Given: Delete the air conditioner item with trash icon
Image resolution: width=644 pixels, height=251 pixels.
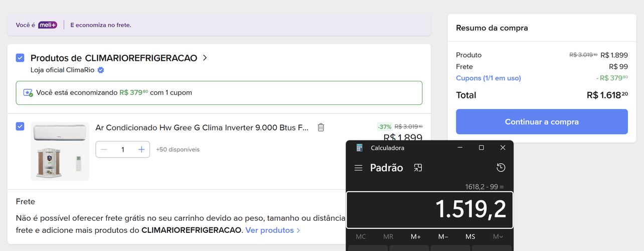Looking at the screenshot, I should click(x=321, y=128).
